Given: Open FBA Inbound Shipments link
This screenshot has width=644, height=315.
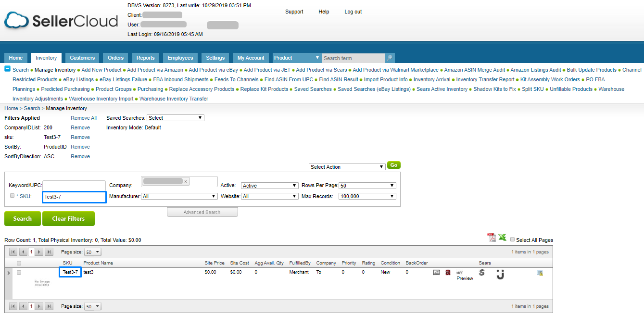Looking at the screenshot, I should point(181,79).
